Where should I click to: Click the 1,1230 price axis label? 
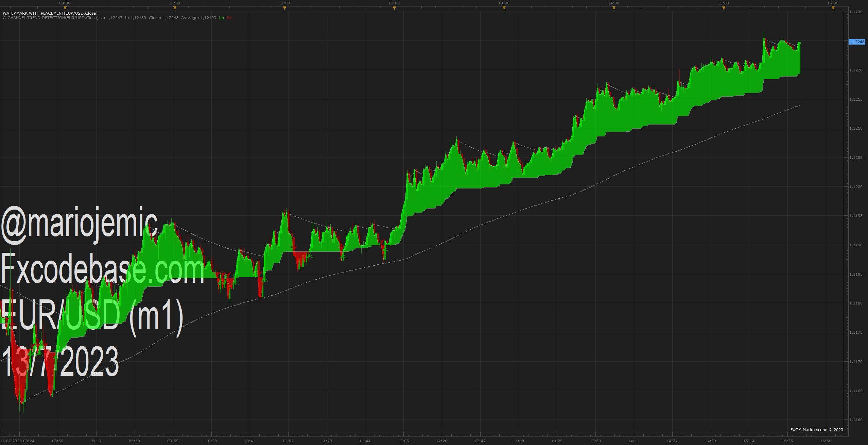pos(856,12)
